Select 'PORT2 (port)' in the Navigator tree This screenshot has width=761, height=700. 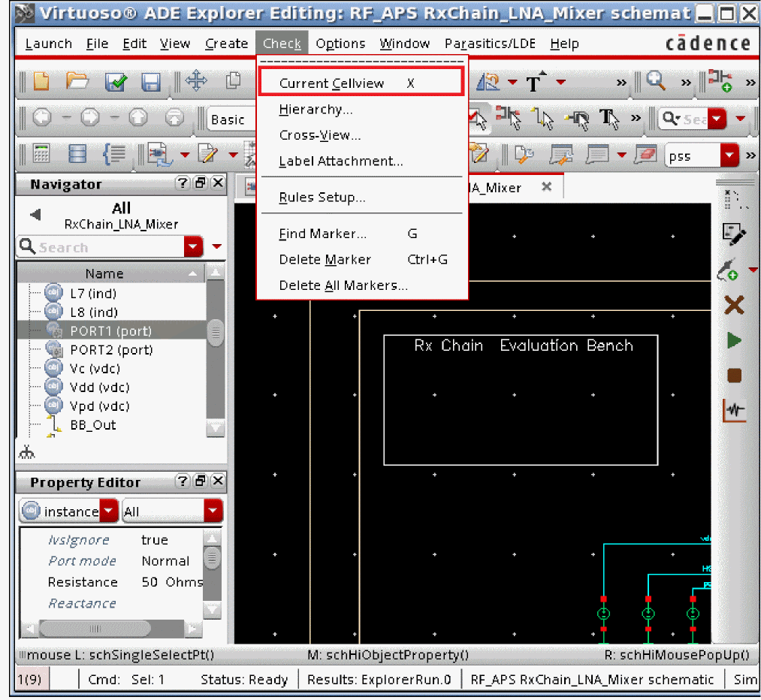111,350
